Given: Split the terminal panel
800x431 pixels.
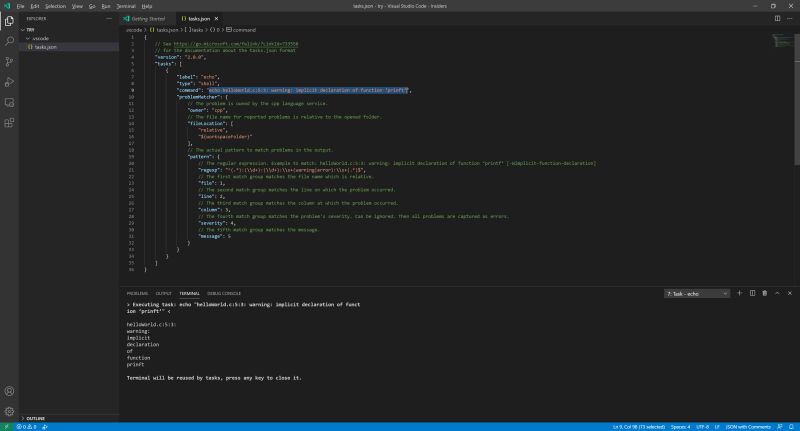Looking at the screenshot, I should pyautogui.click(x=752, y=293).
